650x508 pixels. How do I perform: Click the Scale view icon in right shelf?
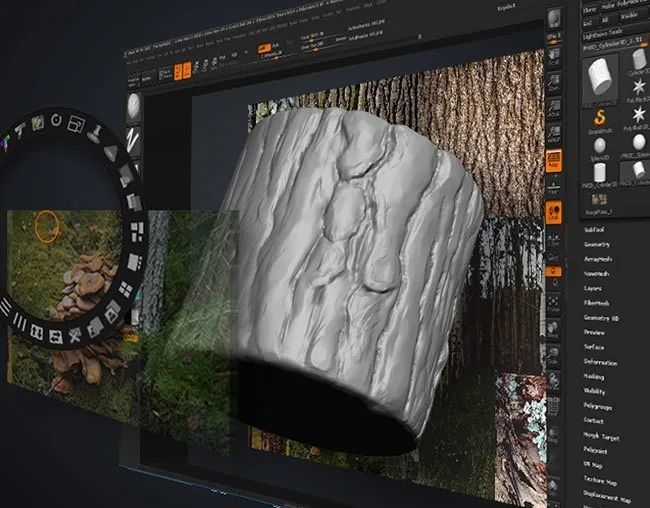[x=553, y=355]
